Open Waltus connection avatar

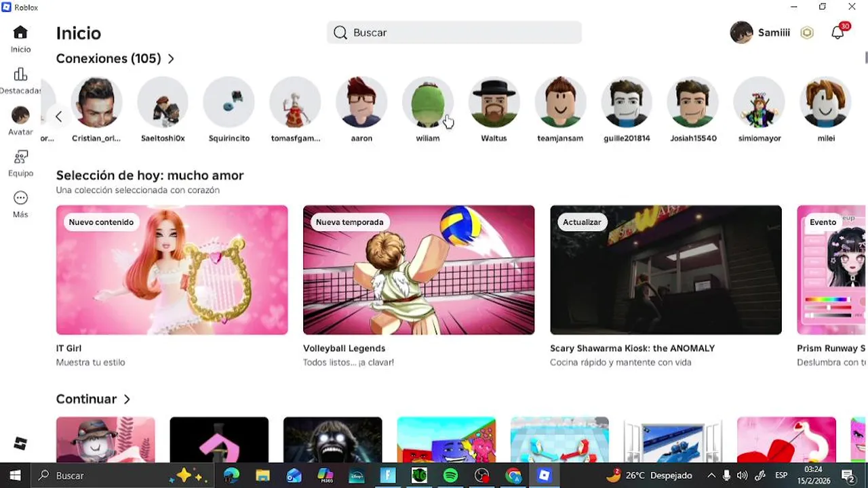click(x=494, y=102)
